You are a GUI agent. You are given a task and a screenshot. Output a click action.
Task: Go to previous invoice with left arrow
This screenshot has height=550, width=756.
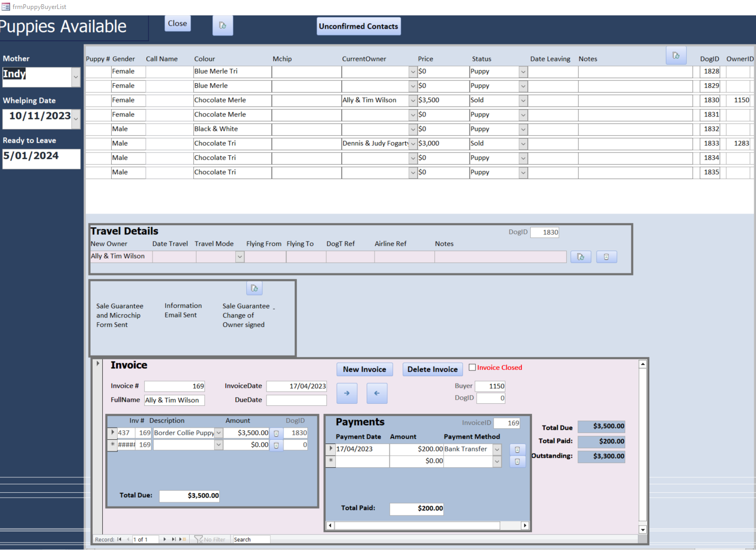(377, 393)
